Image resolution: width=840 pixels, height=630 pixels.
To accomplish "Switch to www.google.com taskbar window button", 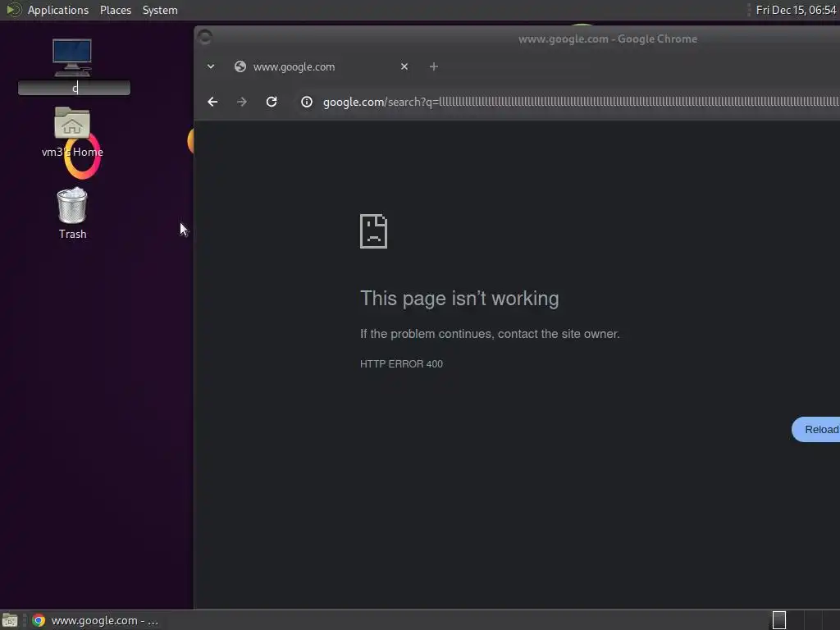I will coord(95,620).
